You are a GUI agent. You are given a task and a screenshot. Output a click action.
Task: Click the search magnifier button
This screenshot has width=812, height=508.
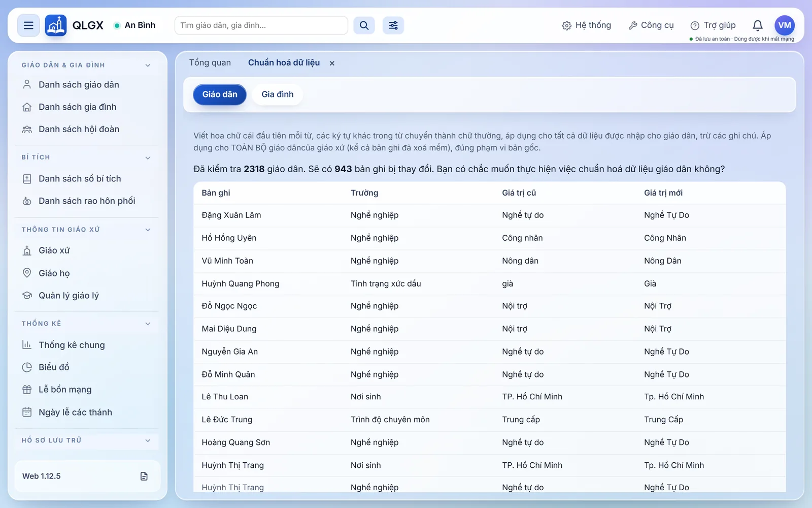pyautogui.click(x=364, y=25)
